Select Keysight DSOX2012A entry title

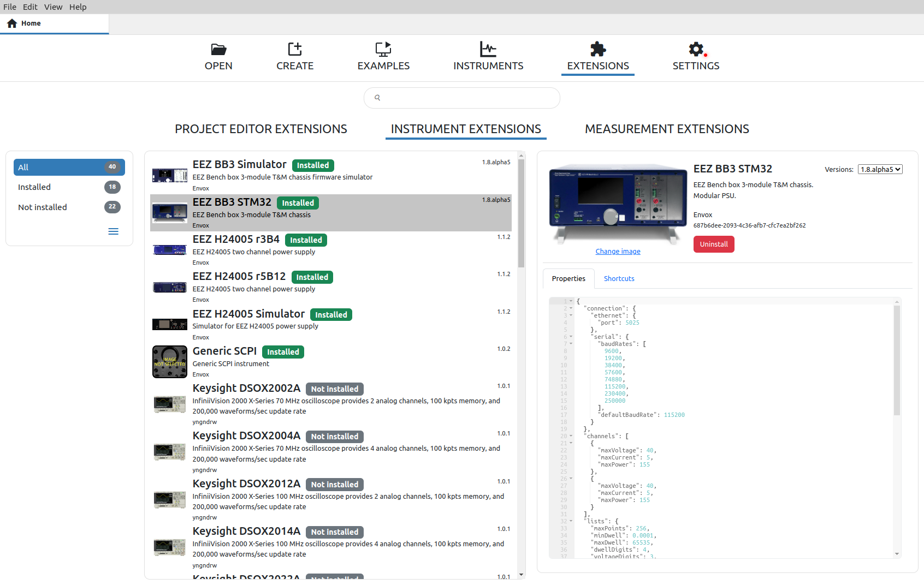point(246,484)
